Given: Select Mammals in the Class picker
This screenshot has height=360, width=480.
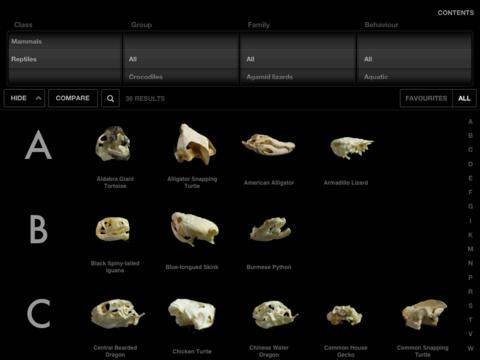Looking at the screenshot, I should point(26,42).
